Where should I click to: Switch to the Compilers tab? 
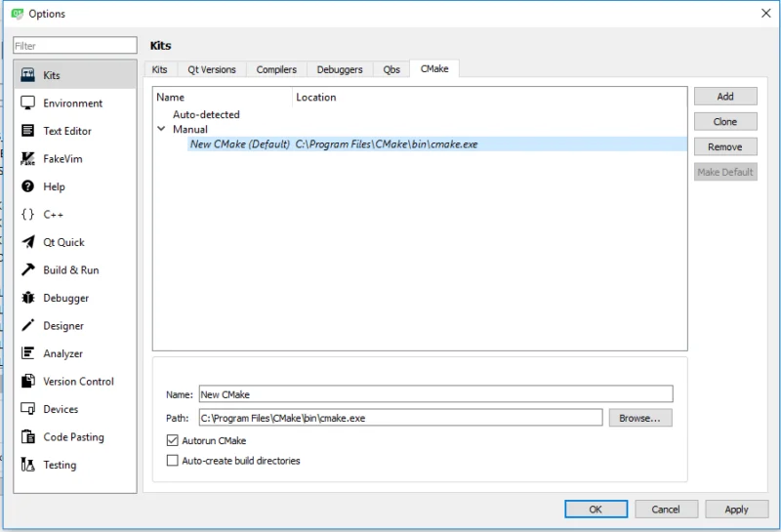(277, 70)
